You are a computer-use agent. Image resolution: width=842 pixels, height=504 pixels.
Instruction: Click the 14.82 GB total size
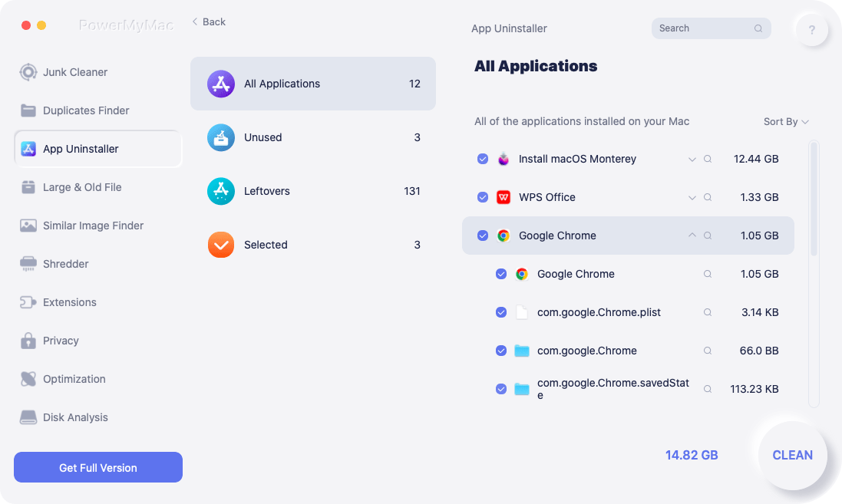(692, 455)
